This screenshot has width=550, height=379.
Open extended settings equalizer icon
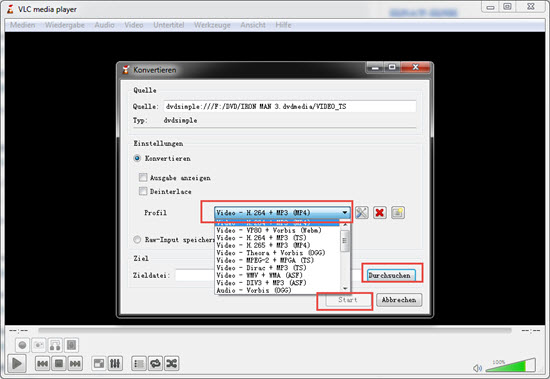115,364
